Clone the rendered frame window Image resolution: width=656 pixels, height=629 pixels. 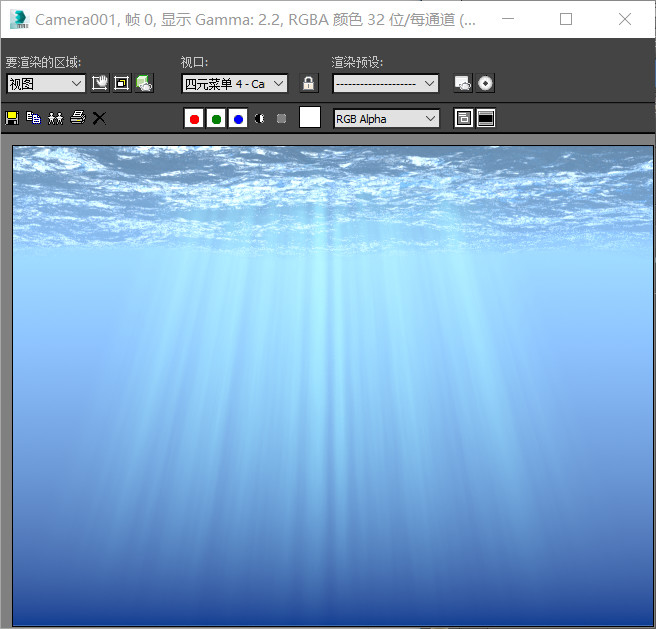55,118
